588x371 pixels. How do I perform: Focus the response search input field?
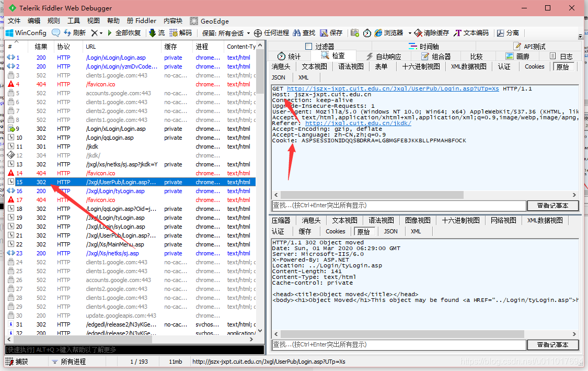[x=399, y=345]
